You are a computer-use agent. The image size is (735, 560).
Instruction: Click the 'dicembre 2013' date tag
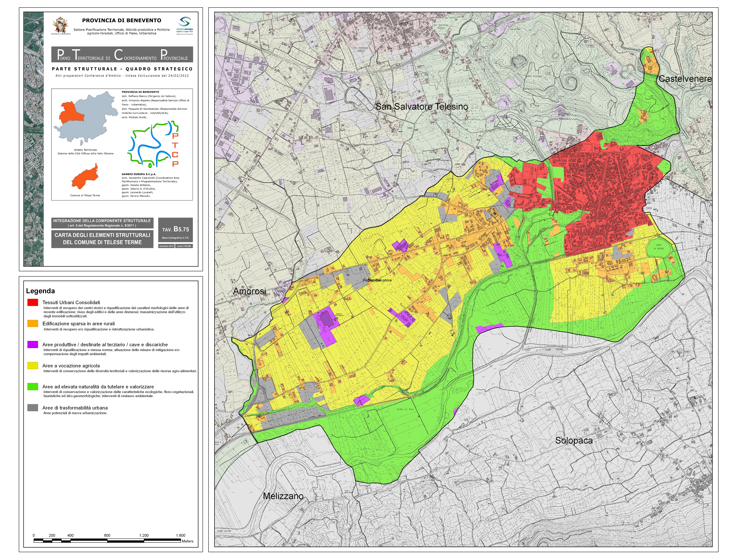click(166, 246)
